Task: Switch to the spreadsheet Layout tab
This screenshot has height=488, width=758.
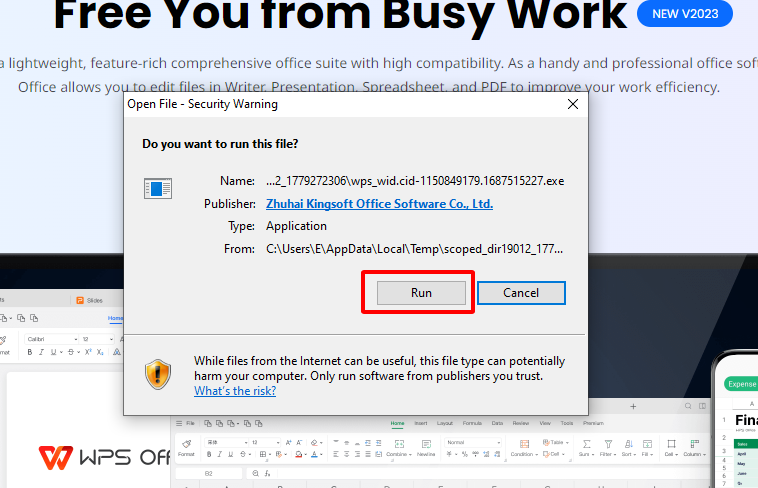Action: pyautogui.click(x=445, y=423)
